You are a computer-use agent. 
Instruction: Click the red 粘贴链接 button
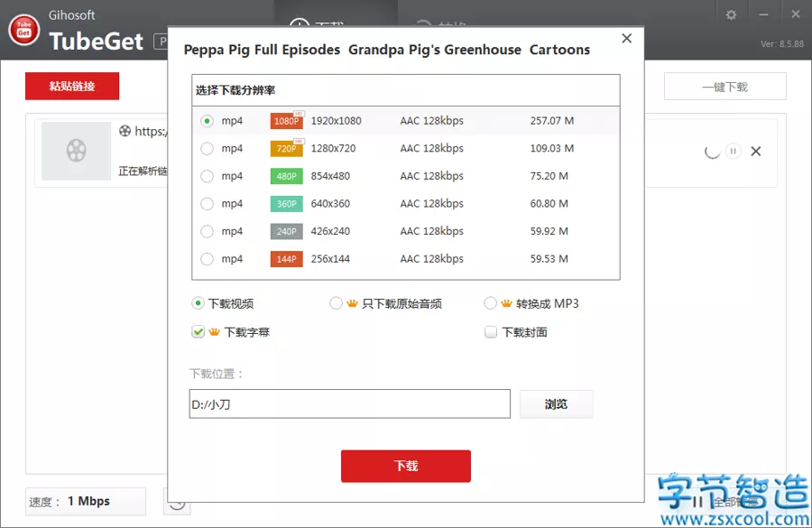click(72, 86)
